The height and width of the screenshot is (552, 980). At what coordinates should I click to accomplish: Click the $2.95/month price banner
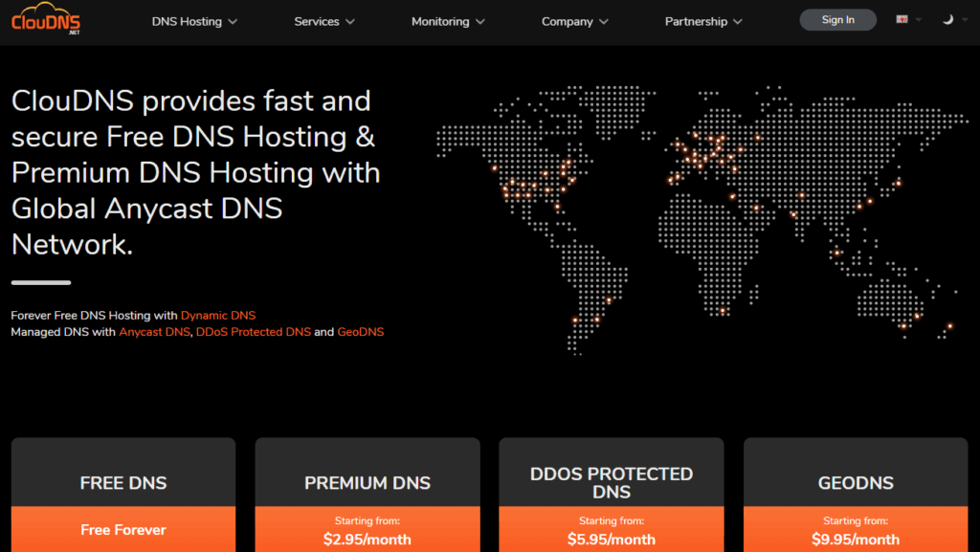click(367, 530)
